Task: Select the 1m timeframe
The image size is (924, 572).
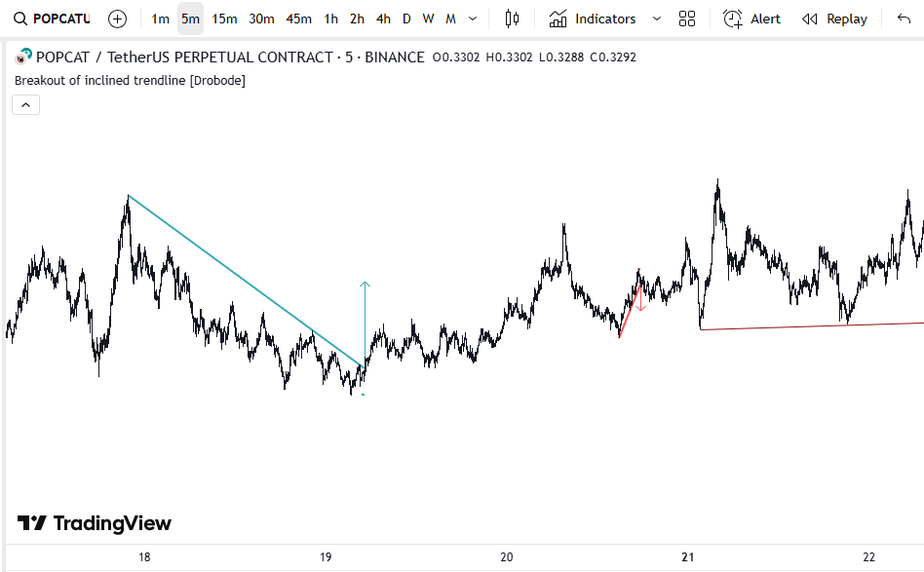Action: coord(160,19)
